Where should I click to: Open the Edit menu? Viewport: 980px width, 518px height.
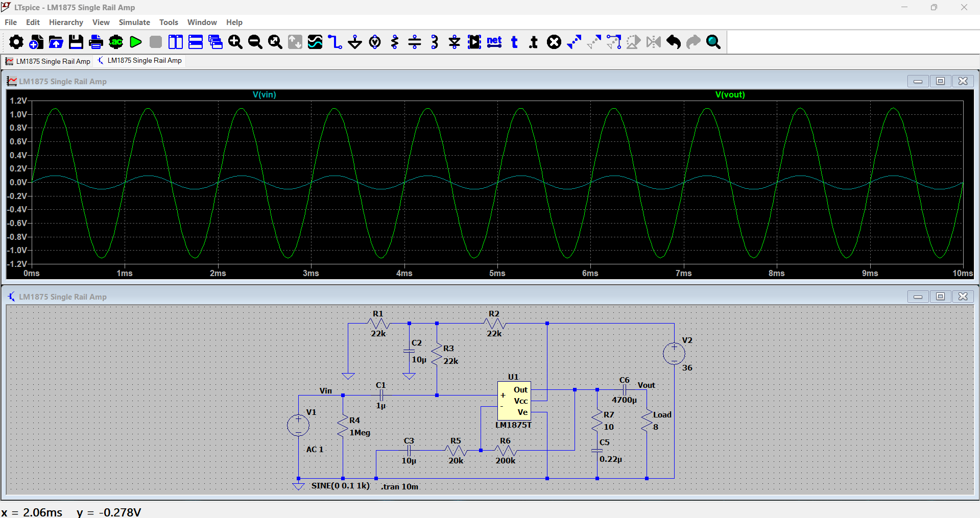[33, 22]
